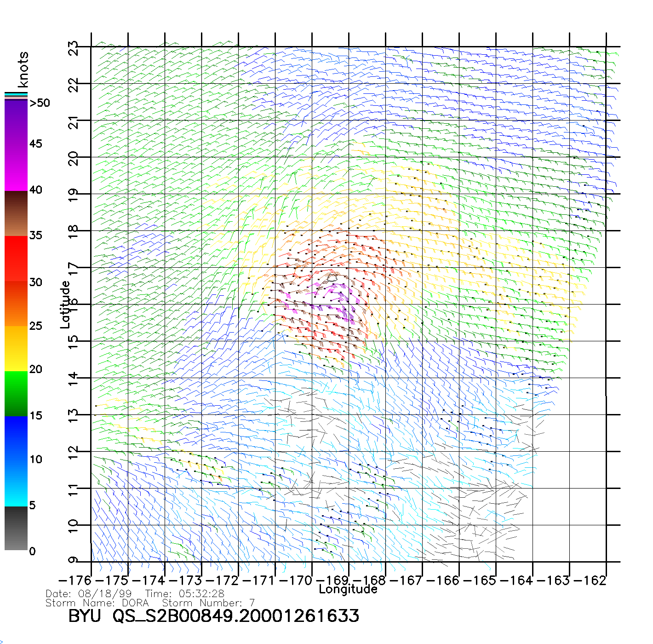The width and height of the screenshot is (653, 644).
Task: Click the purple 45-50 knots color band
Action: click(x=16, y=122)
